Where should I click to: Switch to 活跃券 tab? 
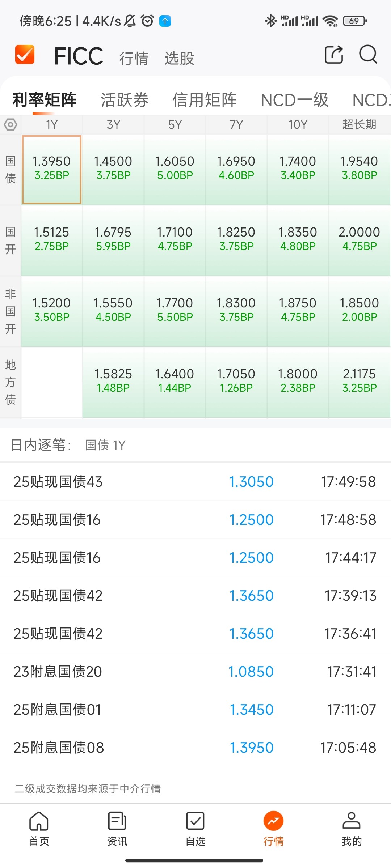point(125,100)
